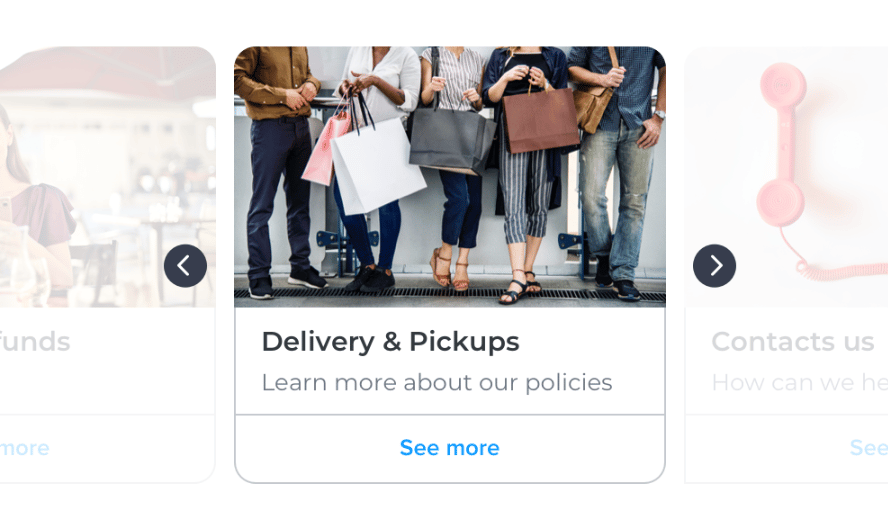This screenshot has width=888, height=508.
Task: Click the partially visible Refunds heading
Action: [x=35, y=341]
